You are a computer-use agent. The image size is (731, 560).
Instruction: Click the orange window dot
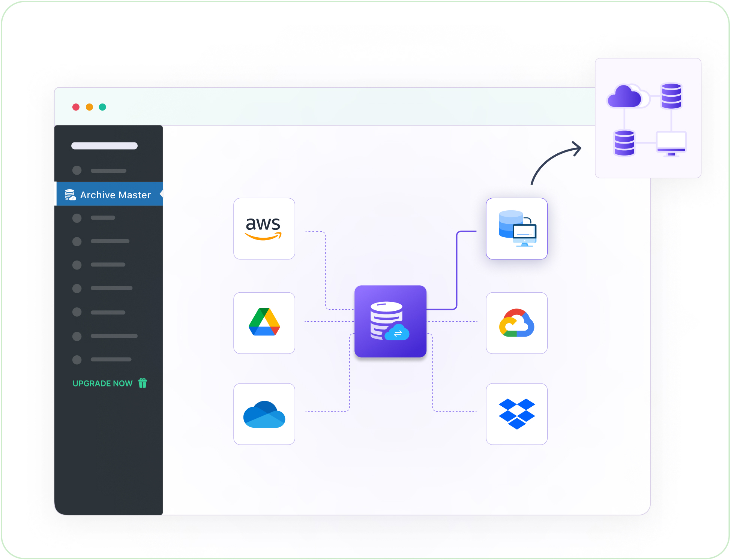(89, 107)
